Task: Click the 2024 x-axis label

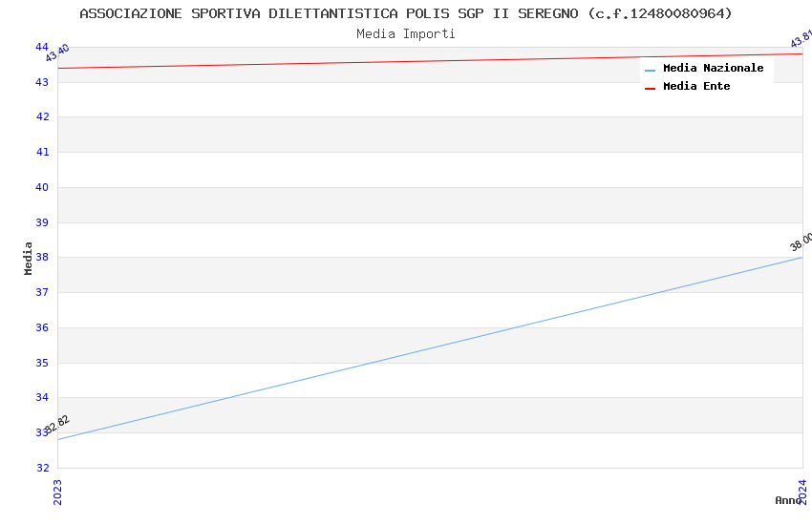Action: tap(802, 492)
